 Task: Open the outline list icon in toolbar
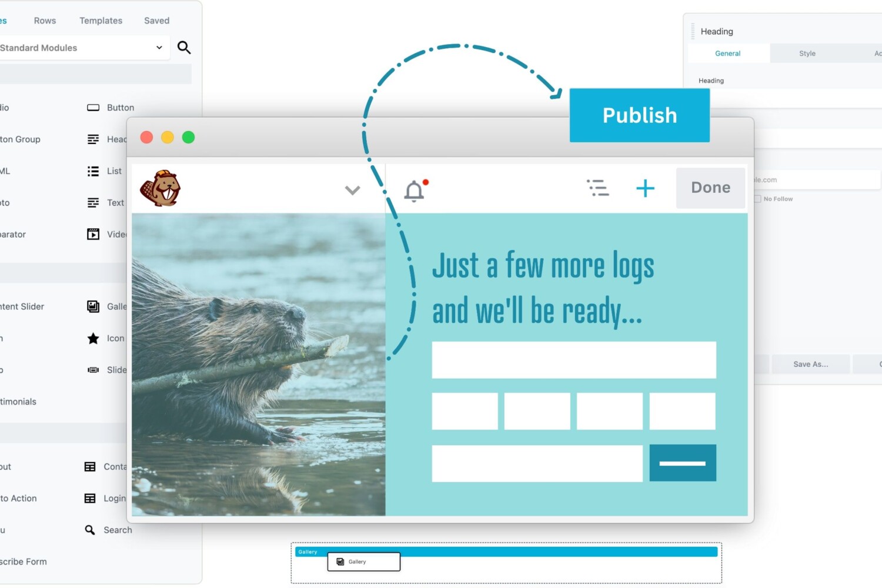[x=598, y=188]
